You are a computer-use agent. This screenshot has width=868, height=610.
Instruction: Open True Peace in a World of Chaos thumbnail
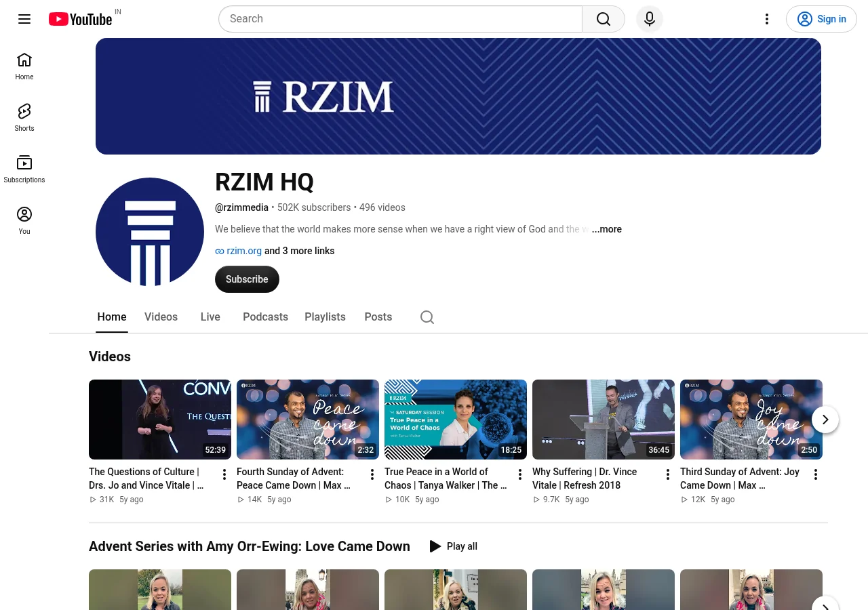tap(456, 420)
